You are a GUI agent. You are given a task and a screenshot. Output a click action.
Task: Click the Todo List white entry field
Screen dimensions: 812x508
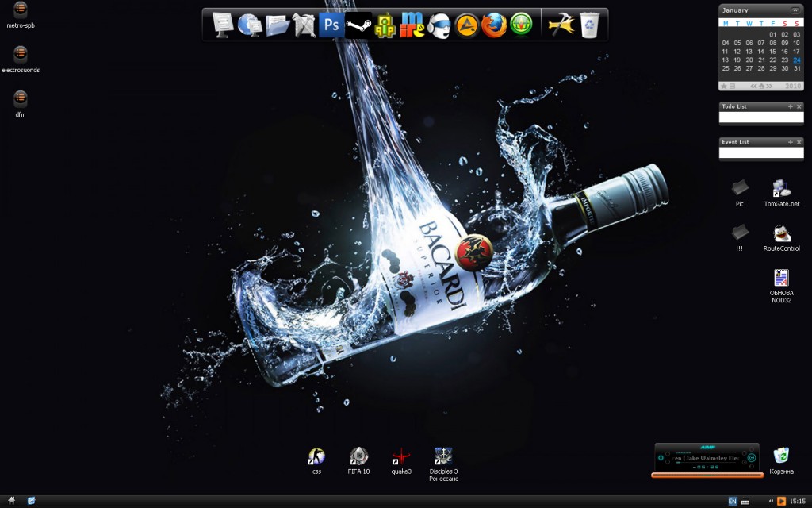coord(761,117)
